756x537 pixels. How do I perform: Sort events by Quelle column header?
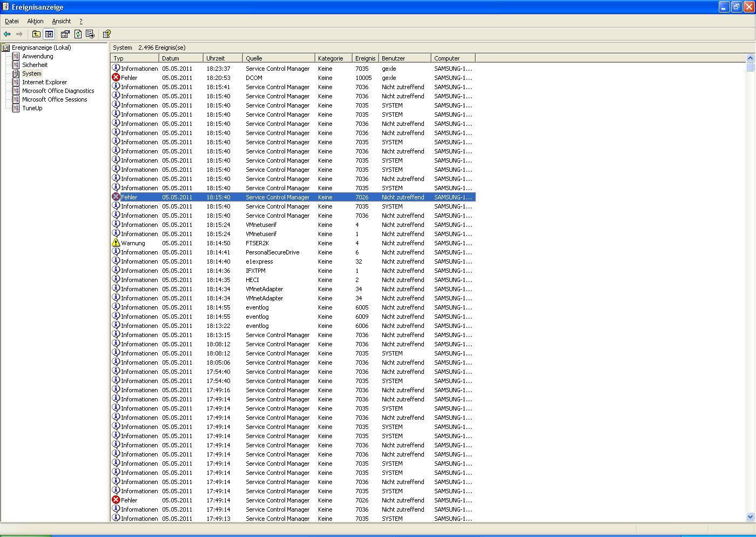click(278, 58)
